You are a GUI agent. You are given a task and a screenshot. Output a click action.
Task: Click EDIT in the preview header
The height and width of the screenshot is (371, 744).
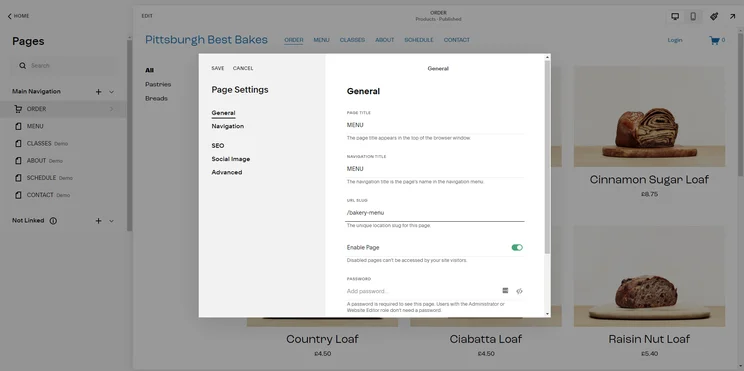147,16
